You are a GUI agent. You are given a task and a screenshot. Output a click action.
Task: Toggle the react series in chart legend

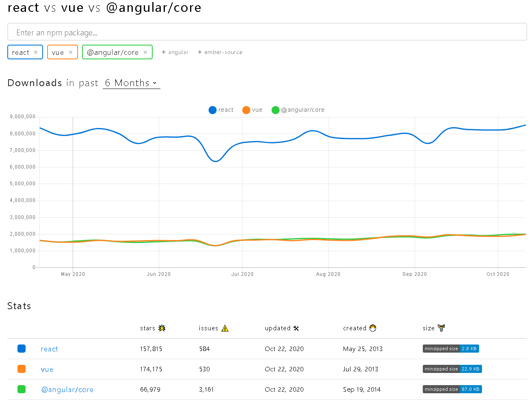click(x=221, y=110)
